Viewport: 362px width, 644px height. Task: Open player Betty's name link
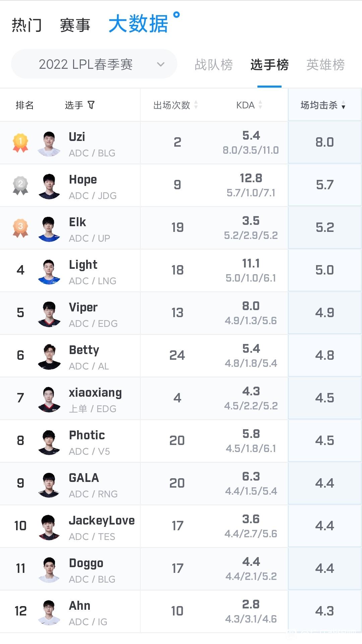click(84, 350)
